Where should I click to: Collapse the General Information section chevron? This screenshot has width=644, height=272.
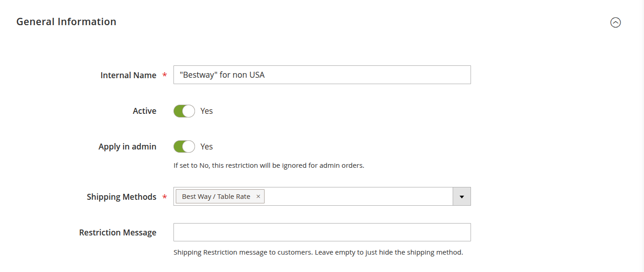pyautogui.click(x=616, y=22)
